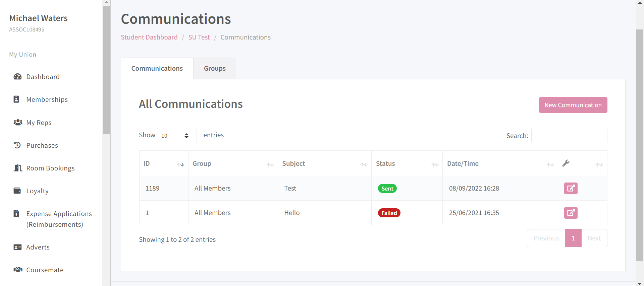
Task: Click the Purchases history icon
Action: tap(17, 145)
